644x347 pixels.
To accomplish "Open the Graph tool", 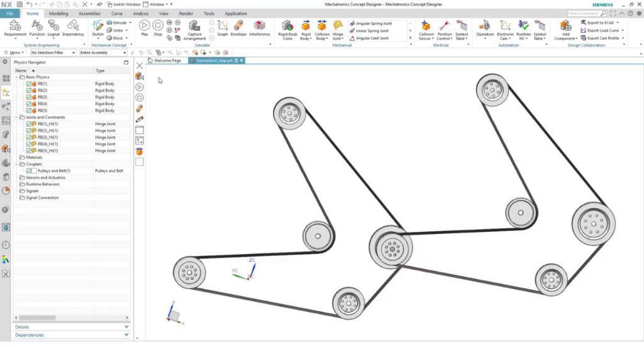I will (222, 28).
